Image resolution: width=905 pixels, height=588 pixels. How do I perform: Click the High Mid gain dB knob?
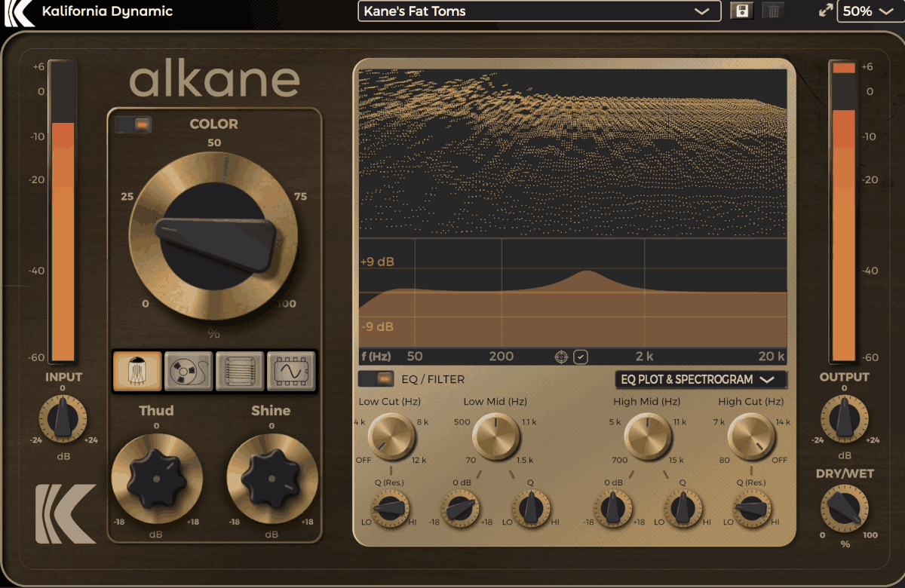pos(613,509)
